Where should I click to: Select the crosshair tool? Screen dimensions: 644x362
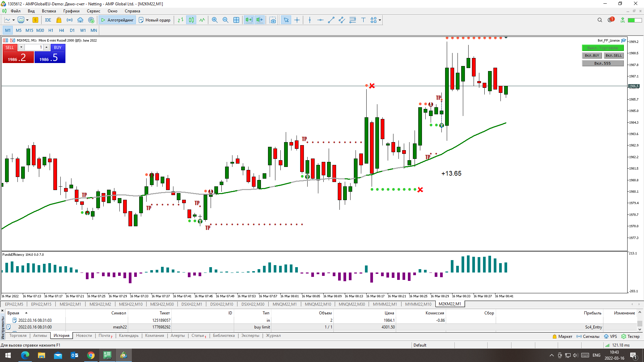297,20
